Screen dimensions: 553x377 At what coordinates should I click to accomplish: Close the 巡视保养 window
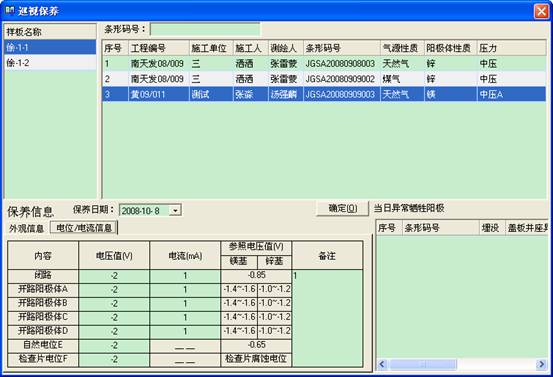tap(541, 11)
